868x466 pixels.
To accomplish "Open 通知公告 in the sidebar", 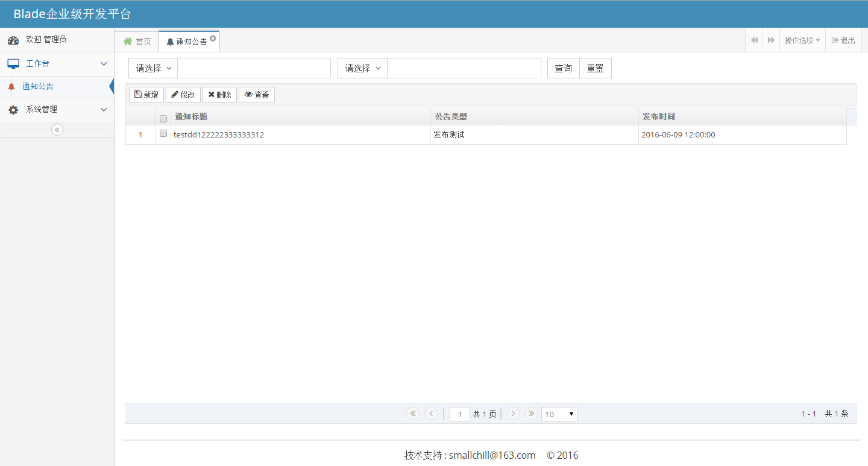I will (57, 87).
